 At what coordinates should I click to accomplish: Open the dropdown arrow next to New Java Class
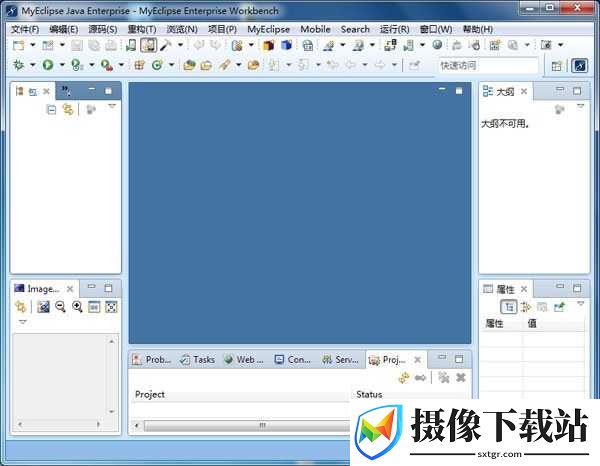[171, 65]
